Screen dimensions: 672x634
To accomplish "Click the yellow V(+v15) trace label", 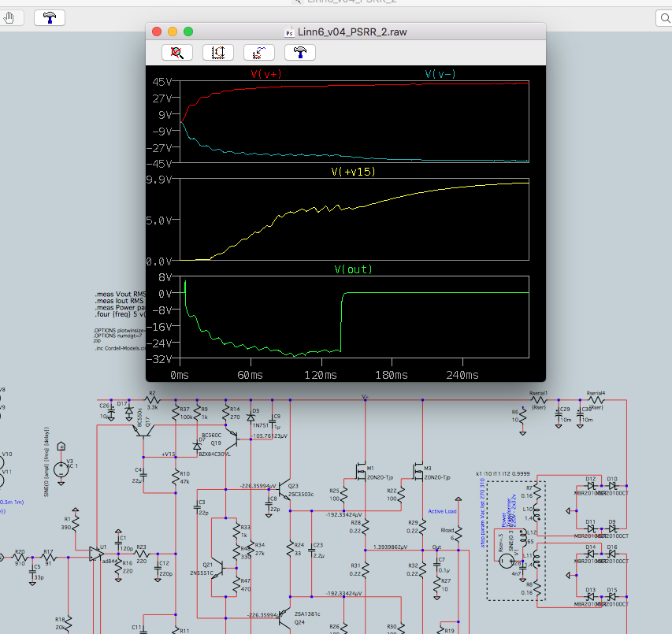I will pyautogui.click(x=353, y=172).
